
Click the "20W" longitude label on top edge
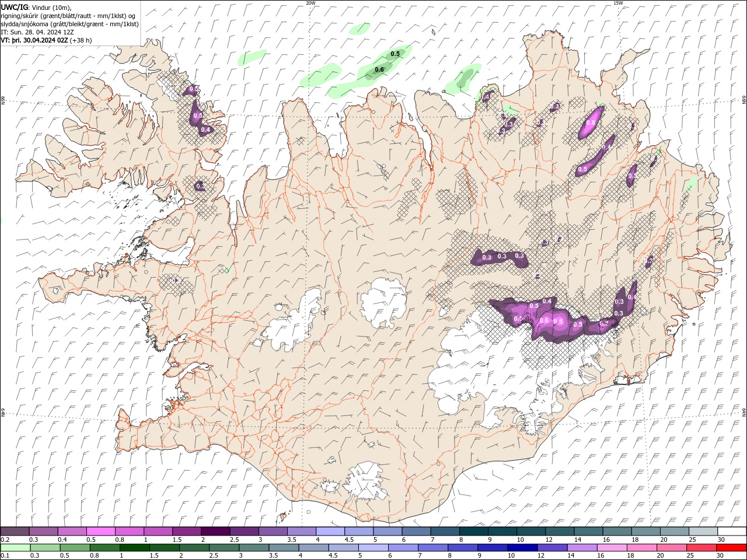tap(310, 3)
